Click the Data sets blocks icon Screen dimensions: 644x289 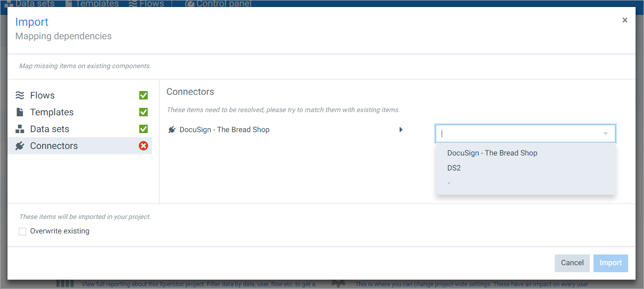tap(20, 129)
